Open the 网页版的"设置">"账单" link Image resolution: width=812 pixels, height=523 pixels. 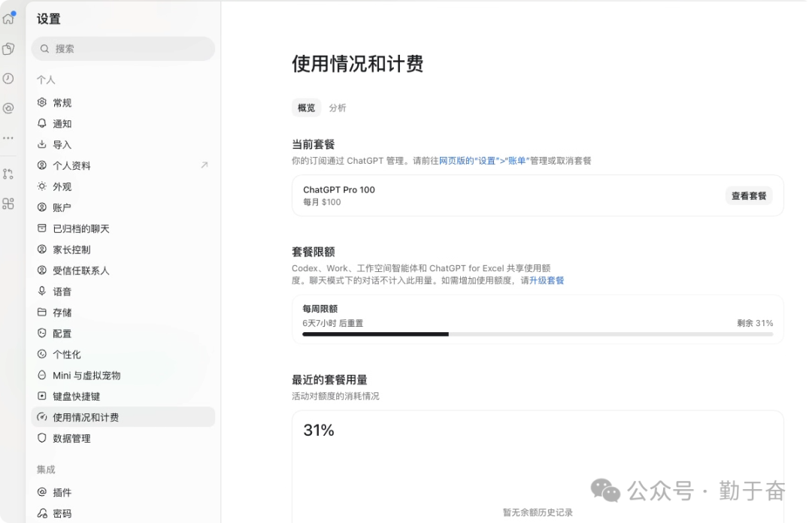483,161
